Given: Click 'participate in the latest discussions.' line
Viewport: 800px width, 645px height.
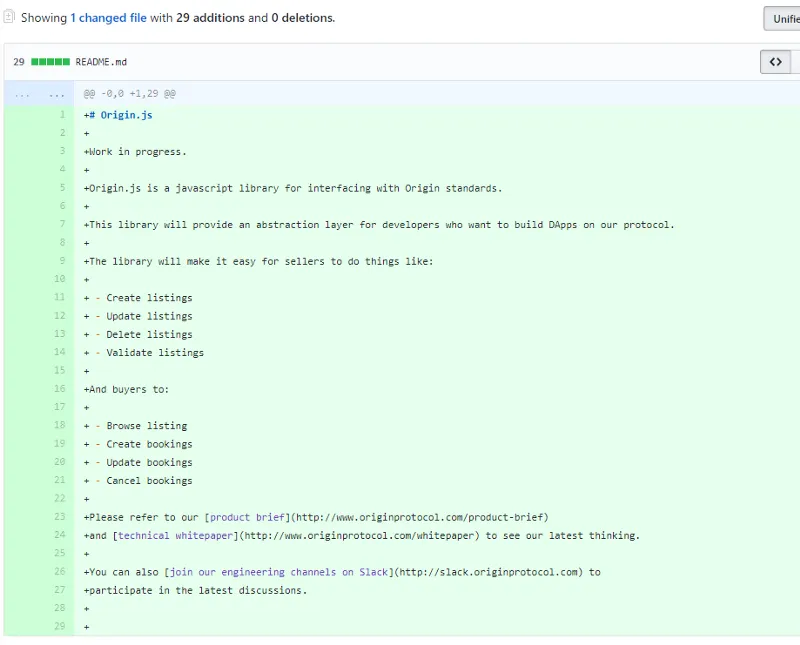Looking at the screenshot, I should click(x=195, y=591).
